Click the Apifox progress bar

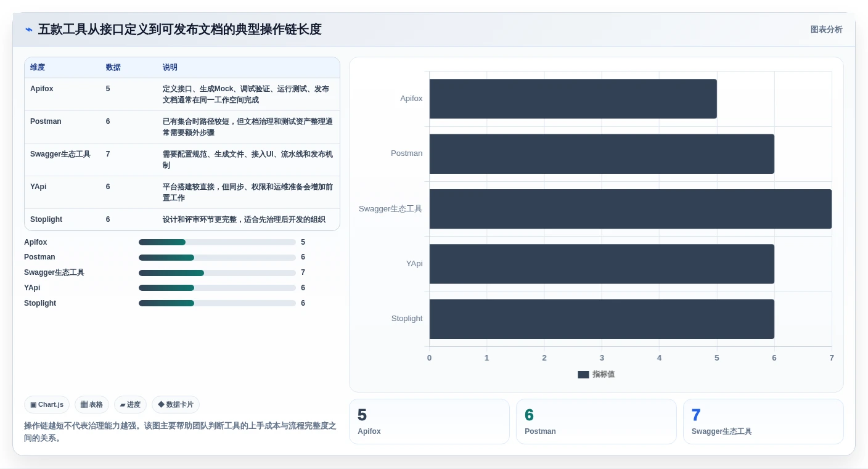tap(217, 242)
